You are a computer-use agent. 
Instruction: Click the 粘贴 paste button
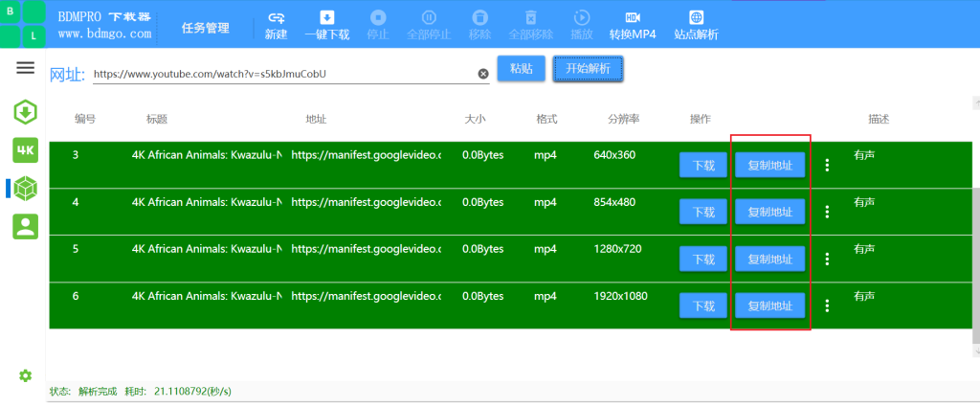tap(522, 69)
